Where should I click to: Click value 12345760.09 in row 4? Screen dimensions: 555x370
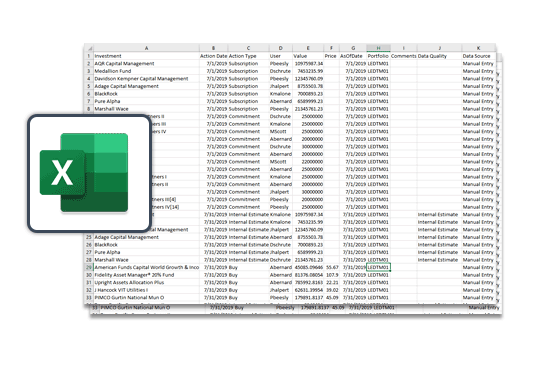click(309, 79)
